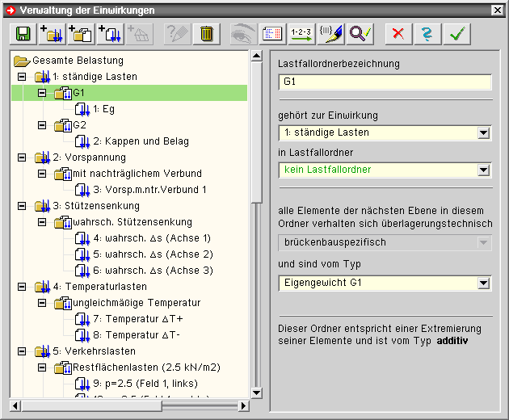Screen dimensions: 509x420
Task: Collapse the '2: Vorspannung' tree node
Action: click(22, 157)
